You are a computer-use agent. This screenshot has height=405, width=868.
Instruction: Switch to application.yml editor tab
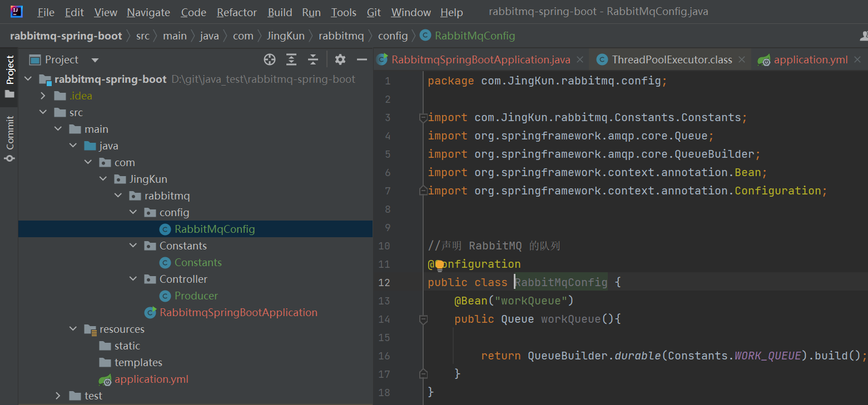pos(811,59)
